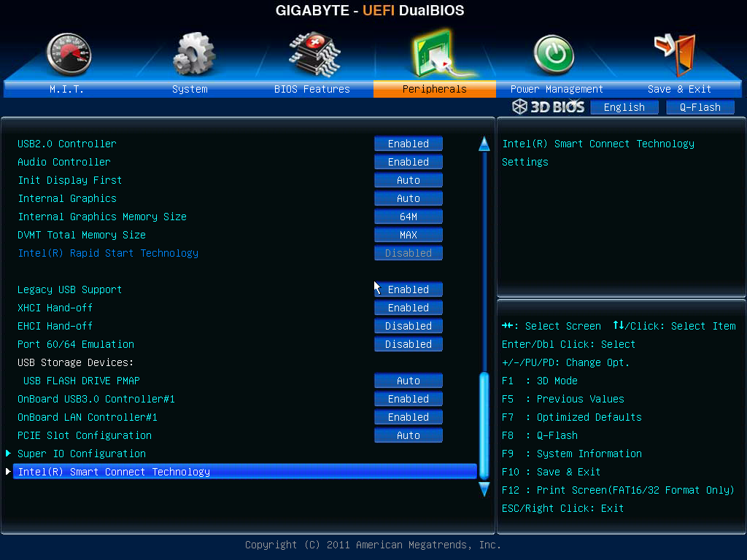This screenshot has width=747, height=560.
Task: Open Internal Graphics Auto option
Action: click(409, 198)
